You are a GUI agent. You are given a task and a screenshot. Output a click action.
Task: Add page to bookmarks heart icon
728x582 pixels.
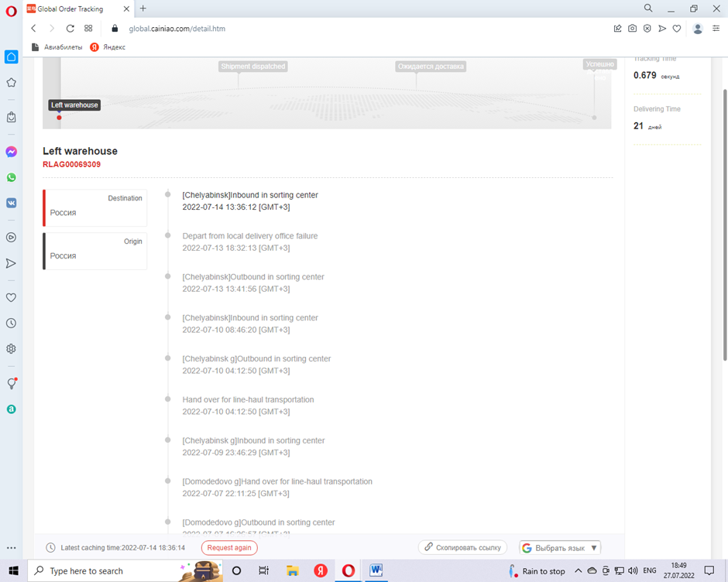click(x=676, y=29)
